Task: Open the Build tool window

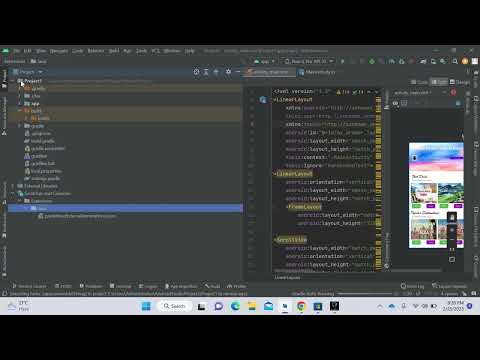Action: tap(212, 286)
